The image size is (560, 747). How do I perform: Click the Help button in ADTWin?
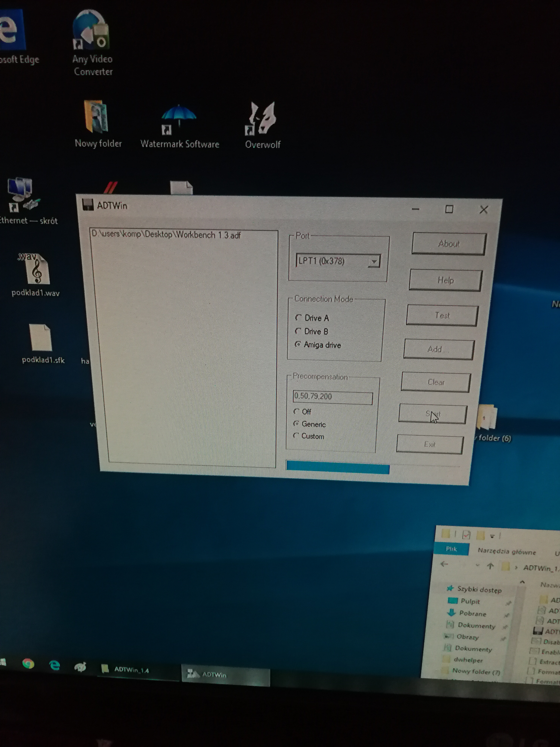point(446,280)
